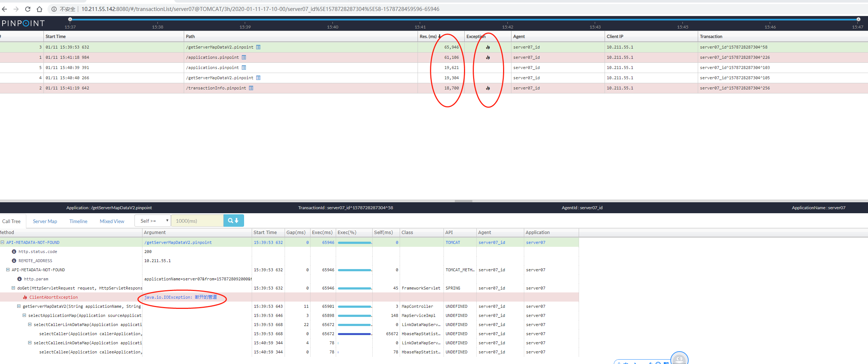
Task: Click the browser back arrow
Action: pyautogui.click(x=5, y=9)
